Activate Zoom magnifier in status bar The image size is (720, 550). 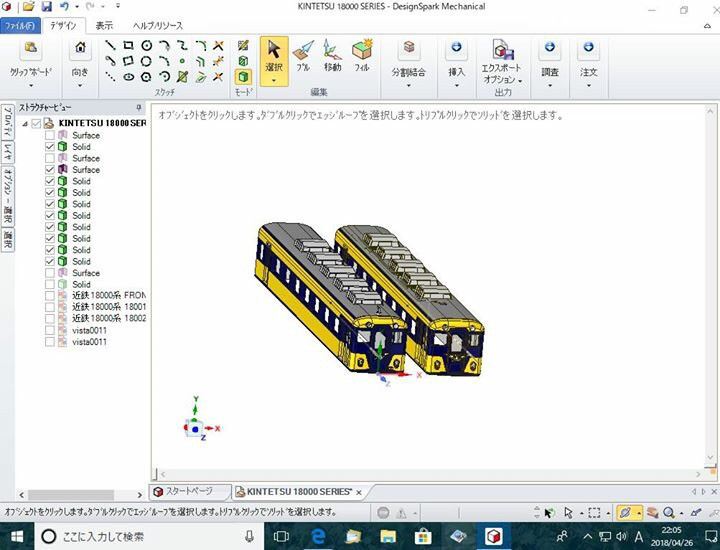pos(669,512)
